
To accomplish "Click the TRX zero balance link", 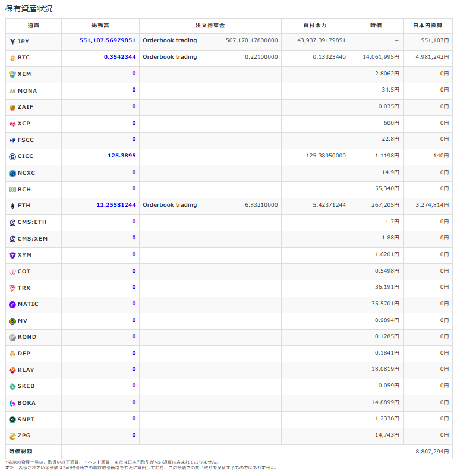I will pos(134,287).
